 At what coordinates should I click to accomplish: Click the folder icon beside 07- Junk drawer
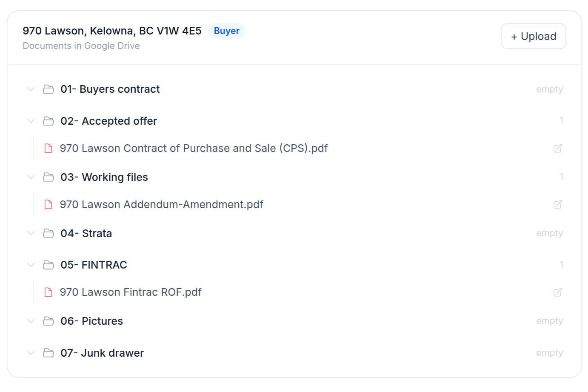[48, 352]
